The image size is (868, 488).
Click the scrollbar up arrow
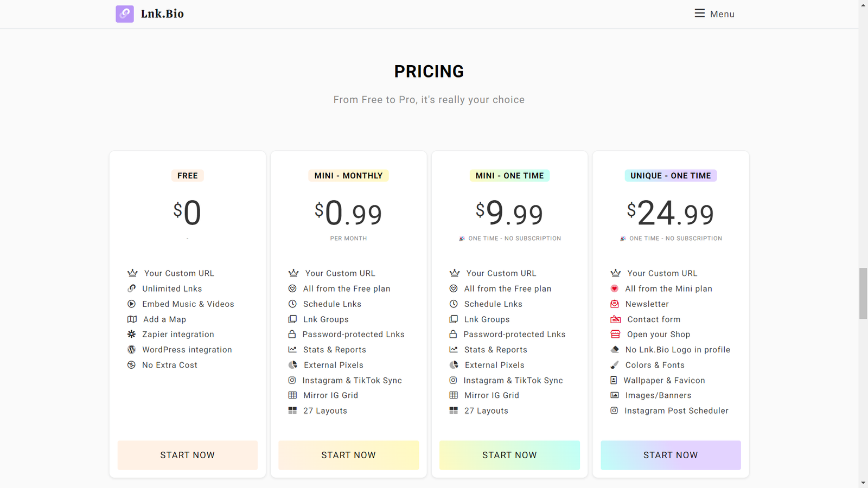click(x=863, y=4)
